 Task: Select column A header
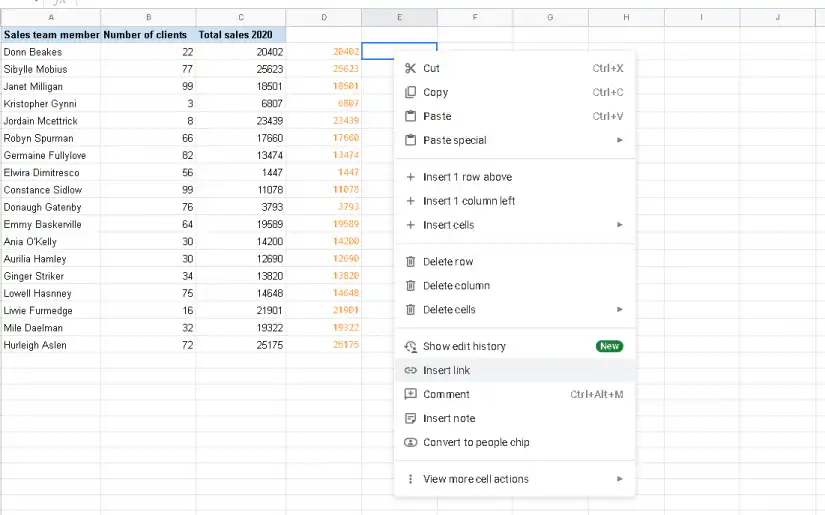(x=51, y=17)
